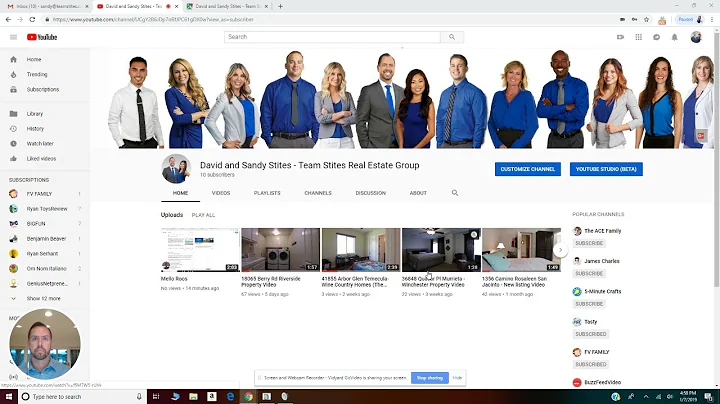Open the Mello Roos video thumbnail
720x404 pixels.
(x=200, y=250)
